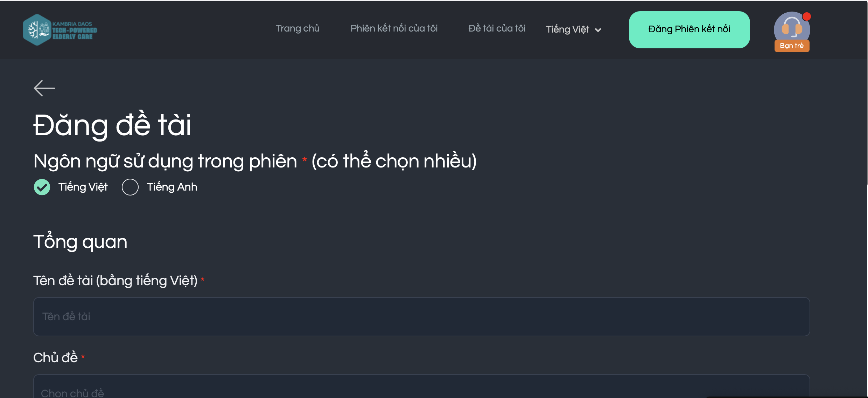Click the Đăng đề tài page heading
868x398 pixels.
112,125
